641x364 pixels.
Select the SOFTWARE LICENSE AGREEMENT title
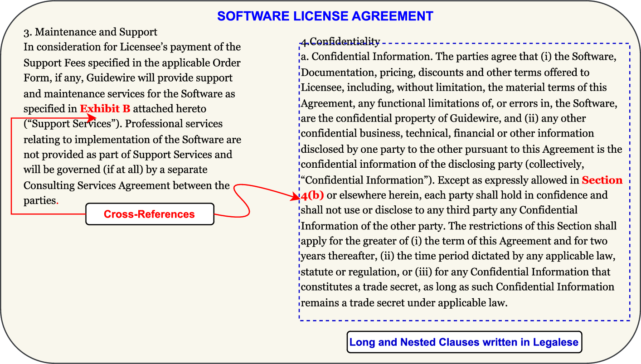[x=325, y=16]
